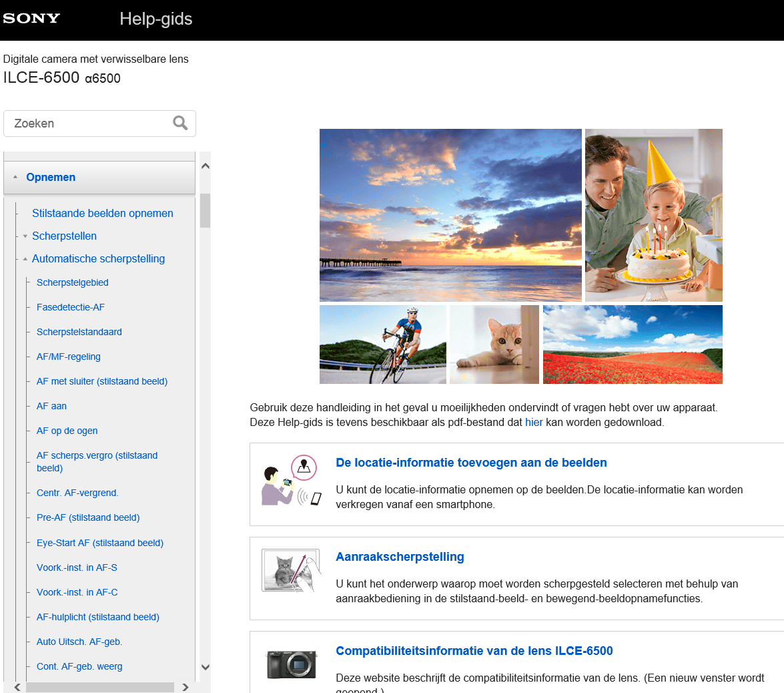Click the sunset beach photo

450,215
